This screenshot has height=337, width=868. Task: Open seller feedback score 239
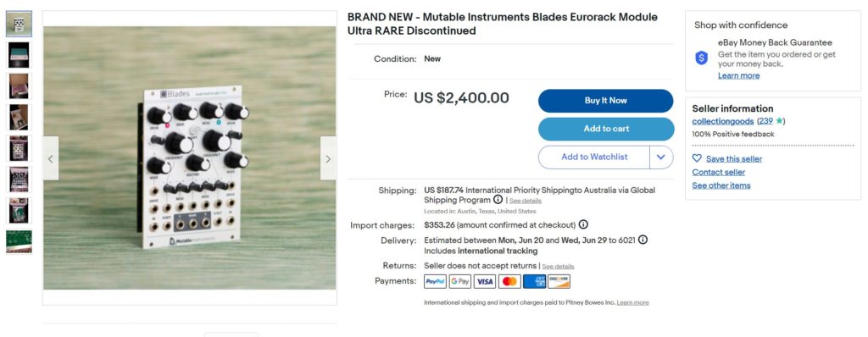point(765,121)
